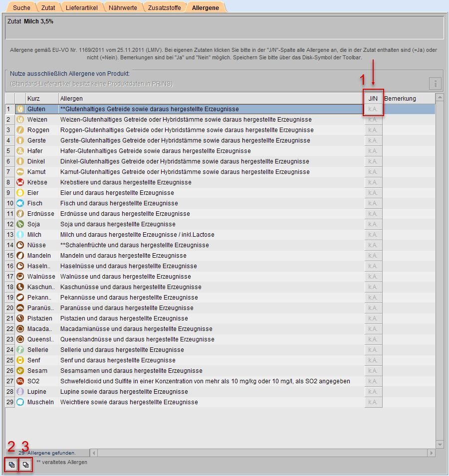Click the Eier egg allergen icon
449x476 pixels.
tap(20, 193)
